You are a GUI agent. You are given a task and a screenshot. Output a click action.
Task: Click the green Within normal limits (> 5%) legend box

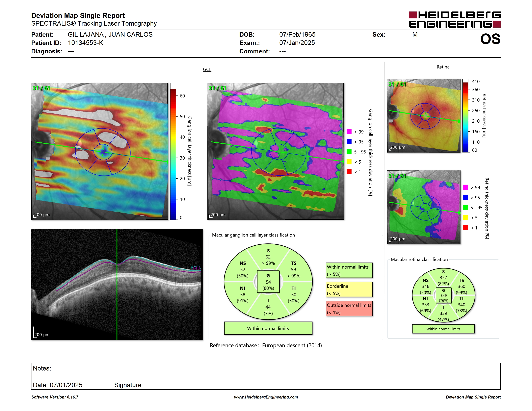click(349, 270)
